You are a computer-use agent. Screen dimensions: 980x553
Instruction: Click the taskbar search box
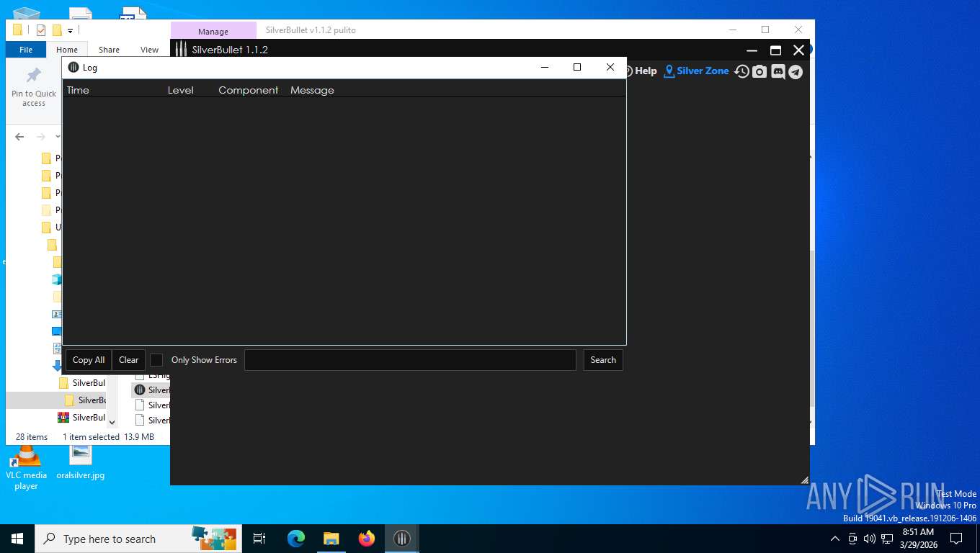(x=138, y=539)
